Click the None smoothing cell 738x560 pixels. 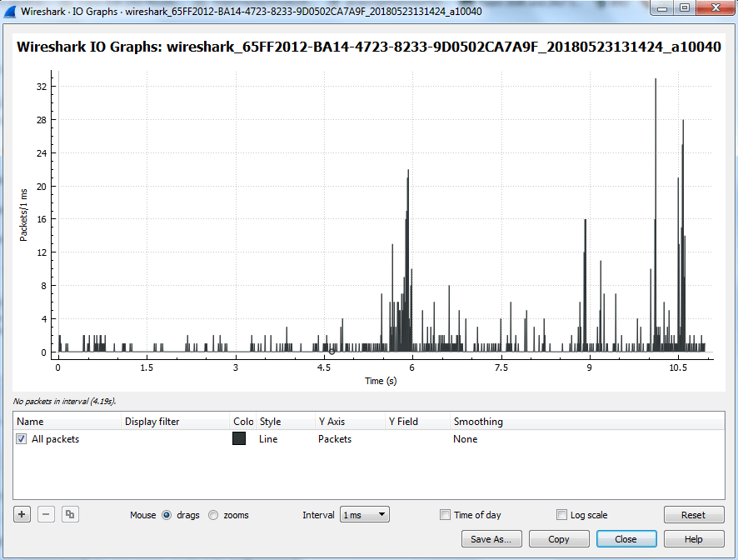(466, 439)
